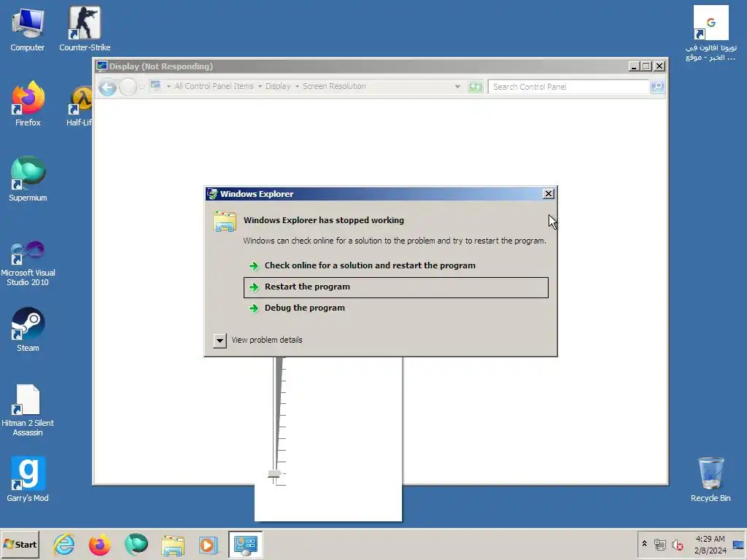Open Counter-Strike desktop shortcut

pyautogui.click(x=85, y=29)
